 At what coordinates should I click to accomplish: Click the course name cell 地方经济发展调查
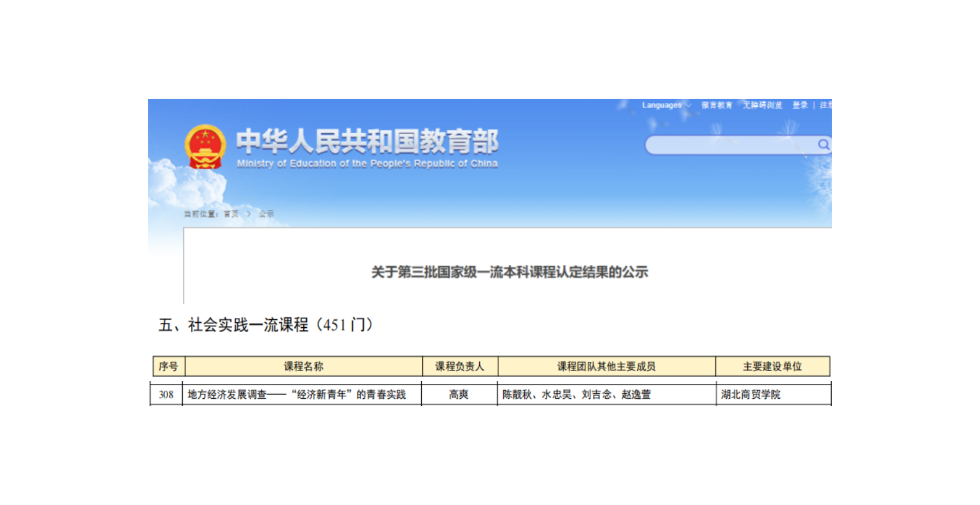pyautogui.click(x=297, y=394)
